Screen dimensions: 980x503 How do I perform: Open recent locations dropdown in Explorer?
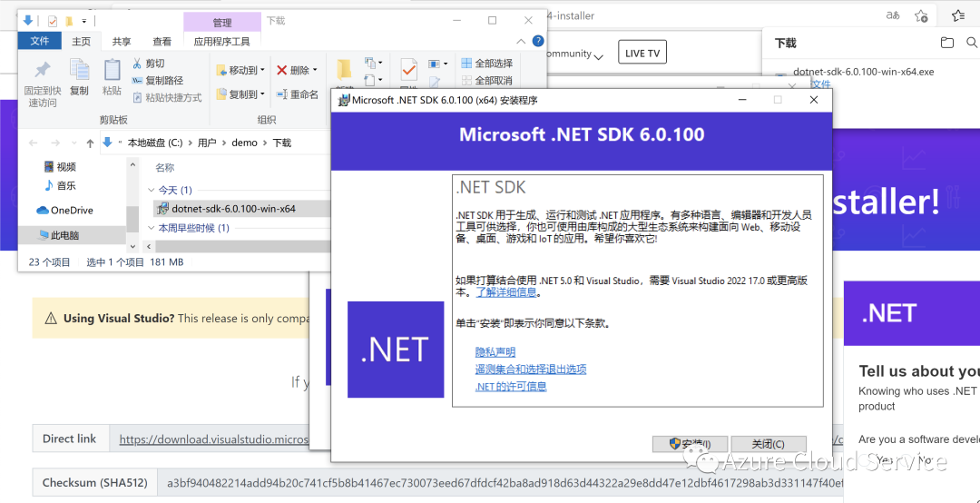click(x=73, y=143)
